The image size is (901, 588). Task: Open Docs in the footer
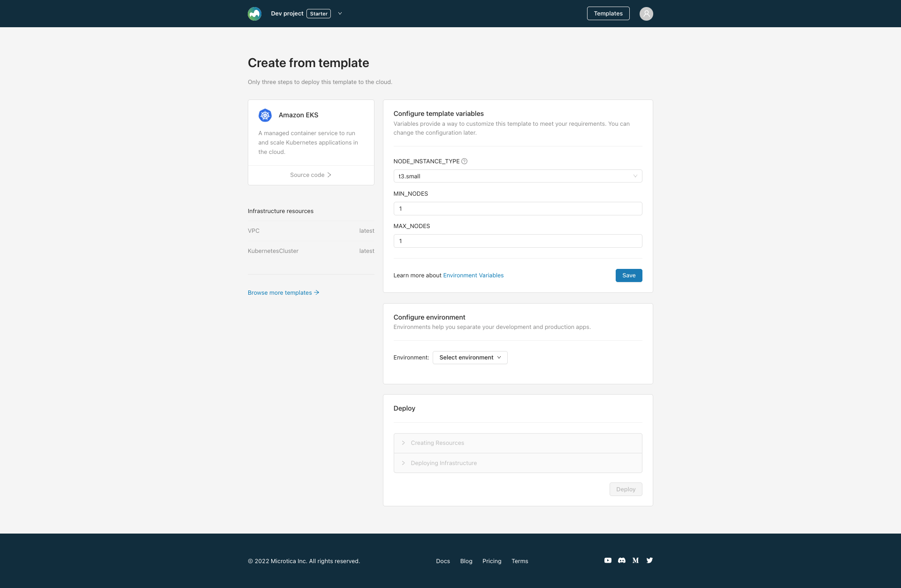(443, 561)
